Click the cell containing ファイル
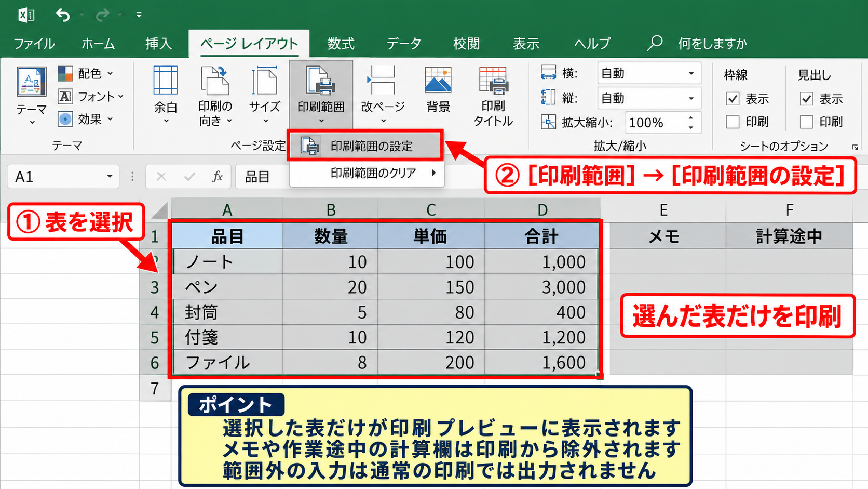The width and height of the screenshot is (868, 489). [x=227, y=363]
